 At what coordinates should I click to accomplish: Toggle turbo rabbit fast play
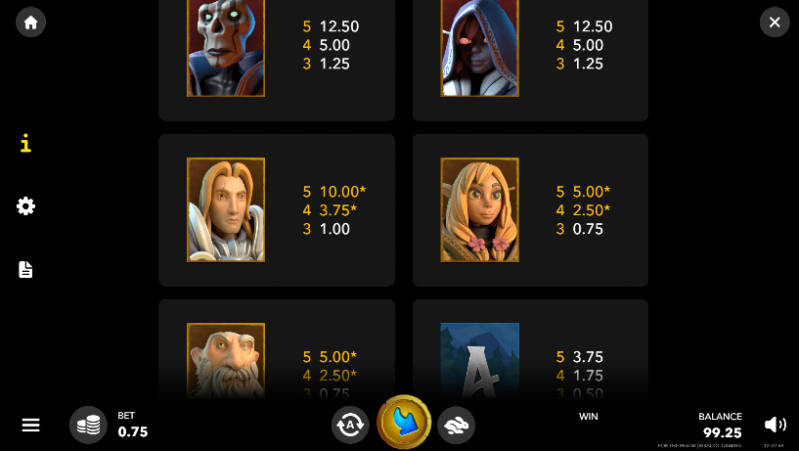coord(456,425)
